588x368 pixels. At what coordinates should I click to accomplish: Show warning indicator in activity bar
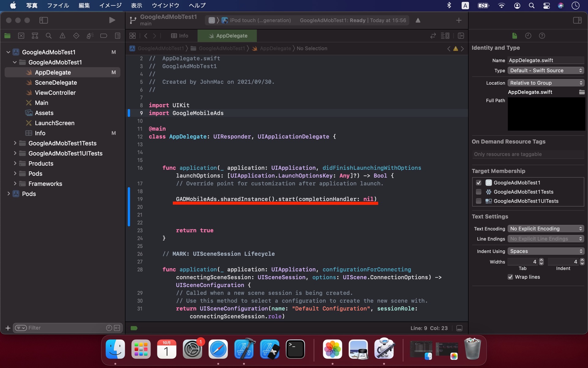418,20
